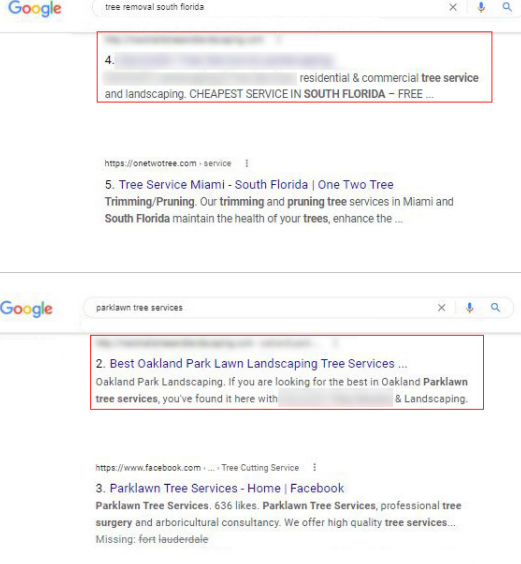Open 'Best Oakland Park Lawn Landscaping Tree Services' result
Viewport: 521px width, 564px height.
(258, 364)
